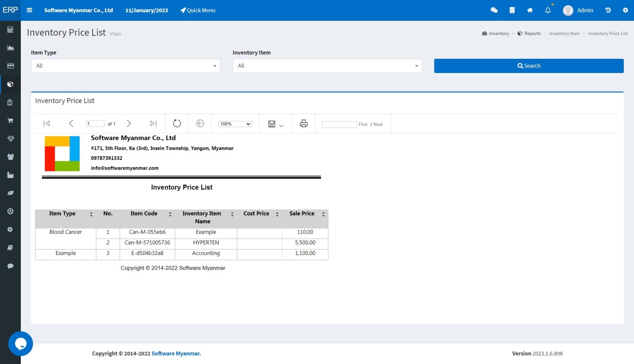The image size is (634, 364).
Task: Click the Next link in report toolbar
Action: point(378,124)
